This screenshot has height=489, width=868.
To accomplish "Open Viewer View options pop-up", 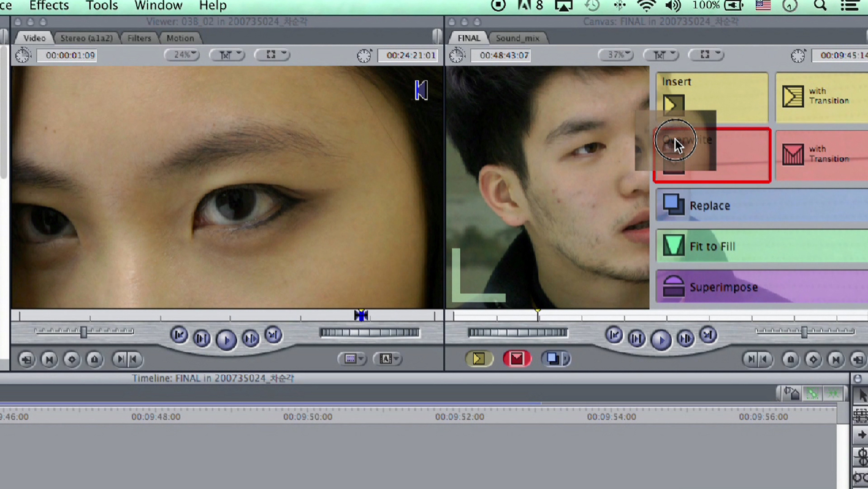I will click(272, 55).
